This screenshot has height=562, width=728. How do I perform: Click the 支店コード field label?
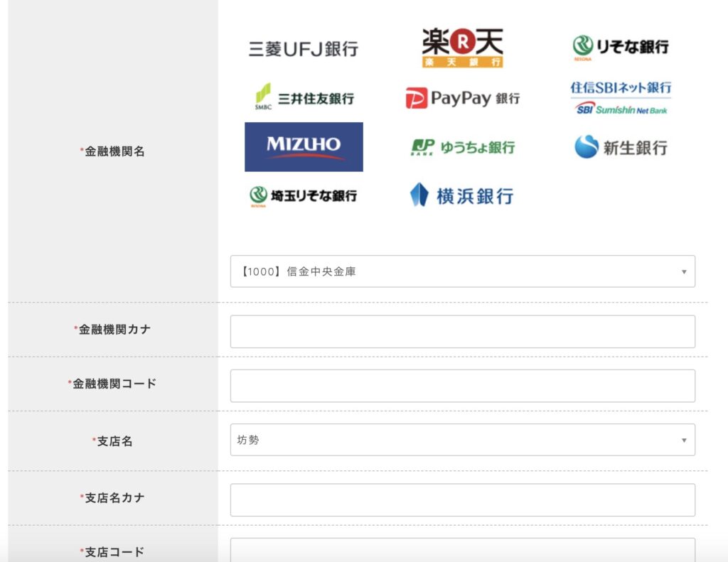[113, 552]
